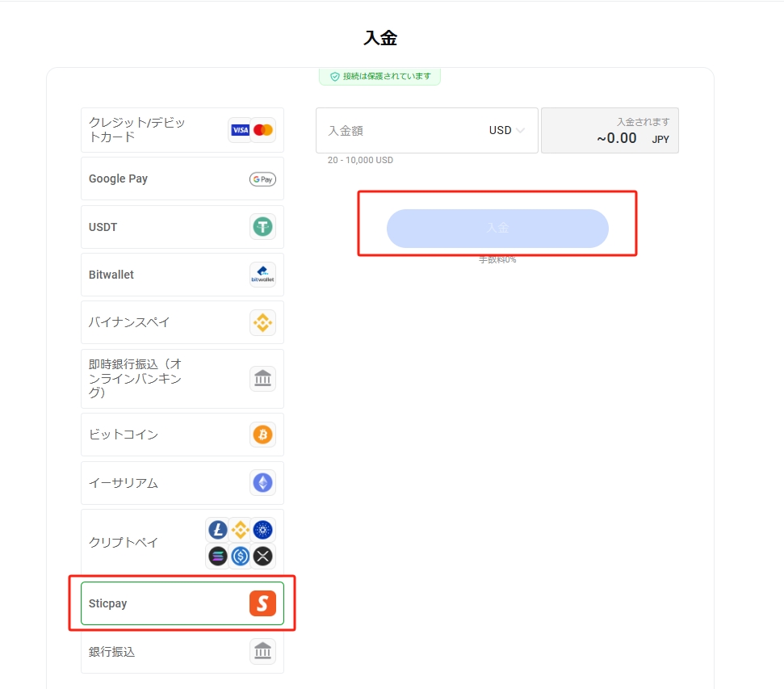
Task: Open the USD currency dropdown
Action: coord(506,130)
